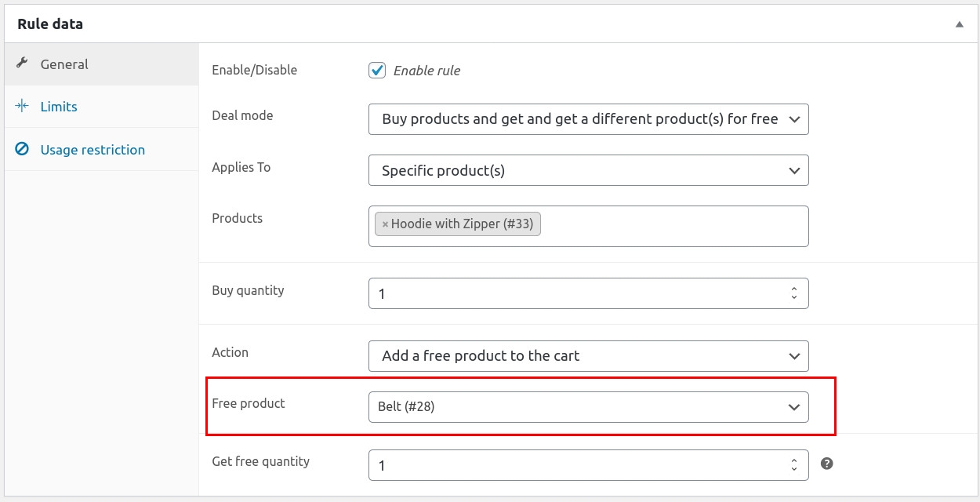Click the help question mark icon
The width and height of the screenshot is (980, 502).
(826, 464)
